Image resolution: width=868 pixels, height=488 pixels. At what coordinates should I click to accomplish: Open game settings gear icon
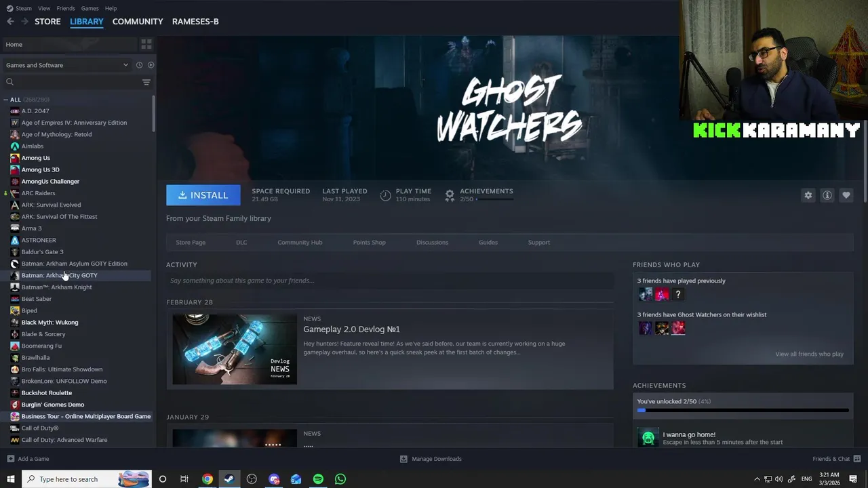[808, 195]
